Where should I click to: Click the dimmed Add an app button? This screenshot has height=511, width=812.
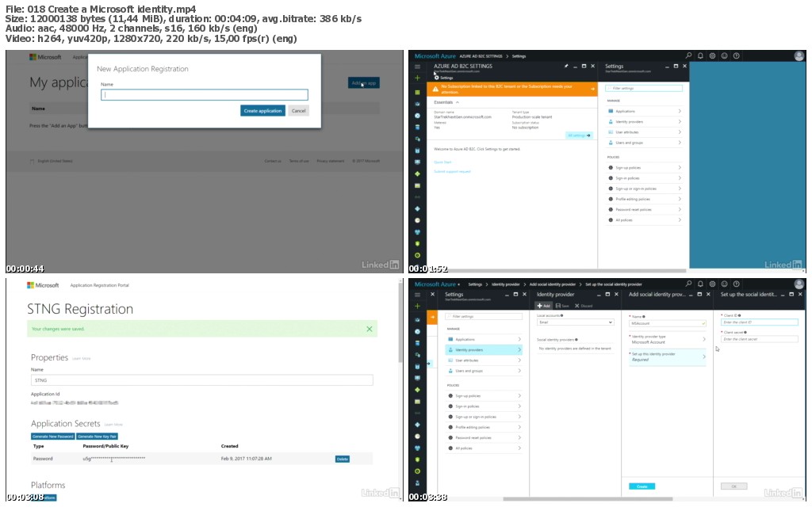pyautogui.click(x=363, y=82)
